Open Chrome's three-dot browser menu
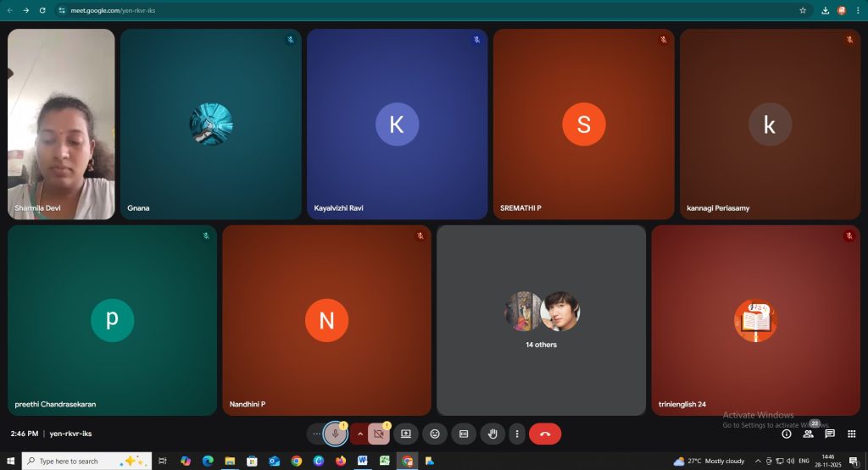This screenshot has width=868, height=470. (858, 10)
